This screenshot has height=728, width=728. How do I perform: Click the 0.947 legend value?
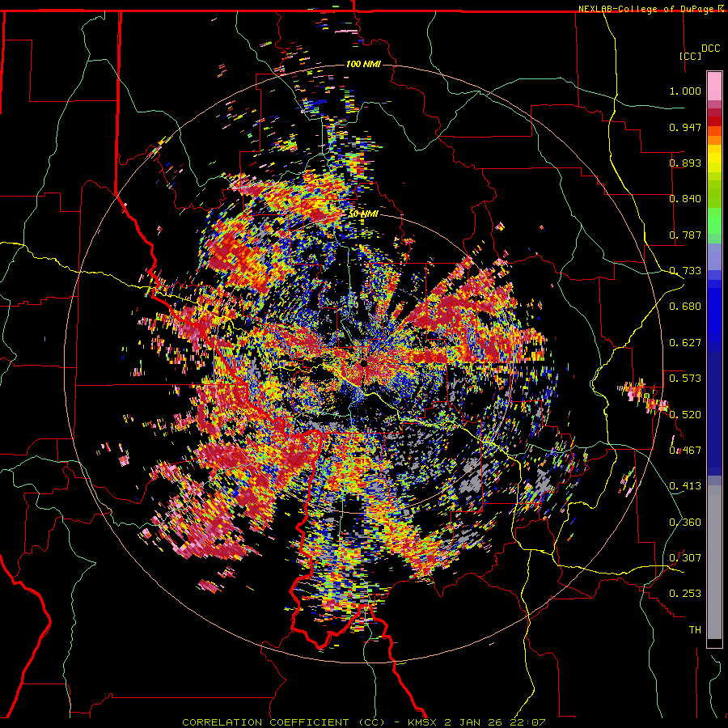pos(685,127)
